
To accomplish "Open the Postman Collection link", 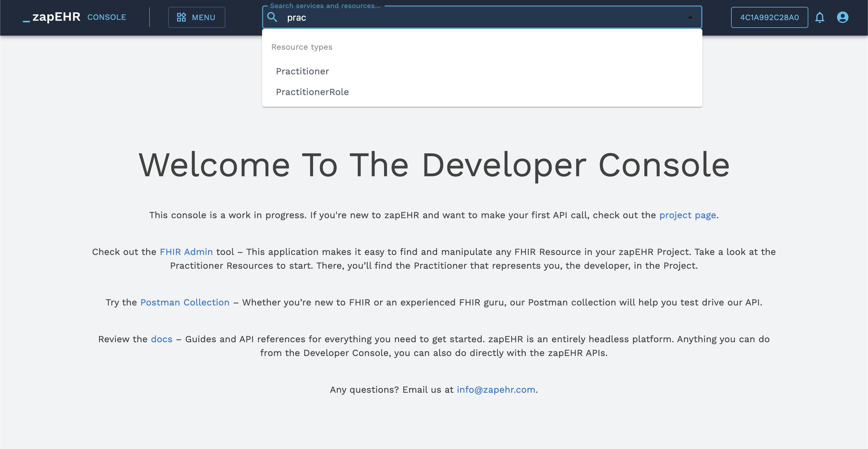I will point(185,302).
